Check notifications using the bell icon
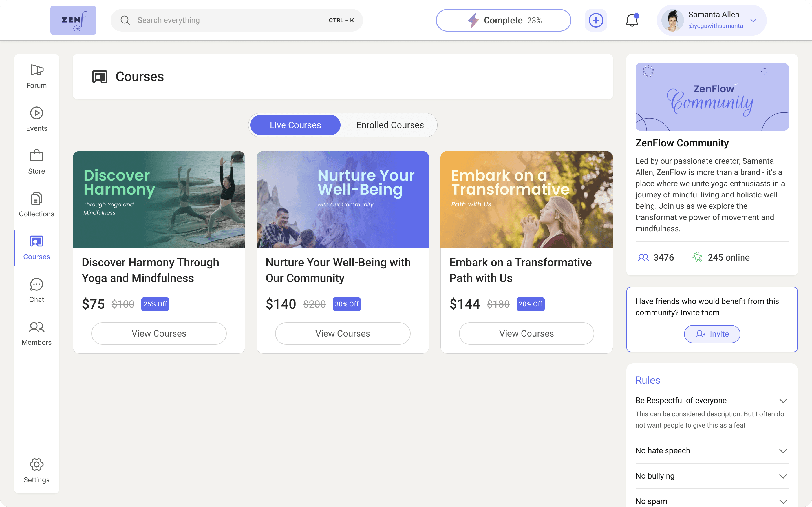Screen dimensions: 812x507 632,20
